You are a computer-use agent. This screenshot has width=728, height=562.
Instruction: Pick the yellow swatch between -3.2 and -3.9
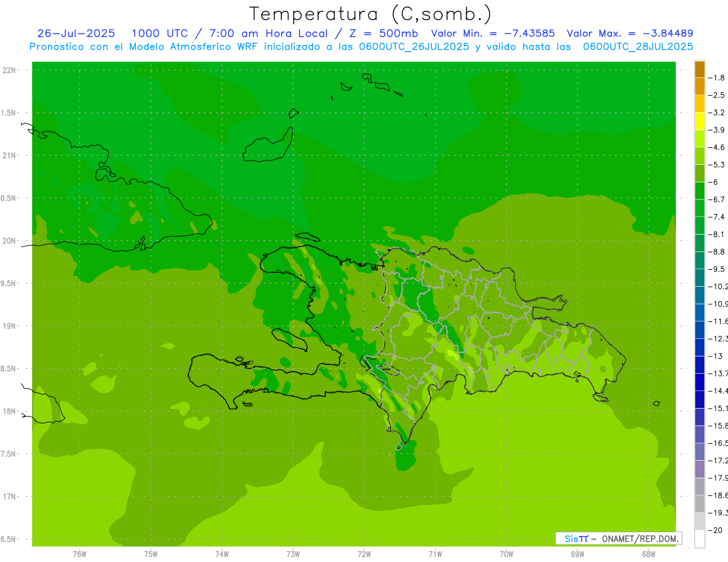coord(699,121)
